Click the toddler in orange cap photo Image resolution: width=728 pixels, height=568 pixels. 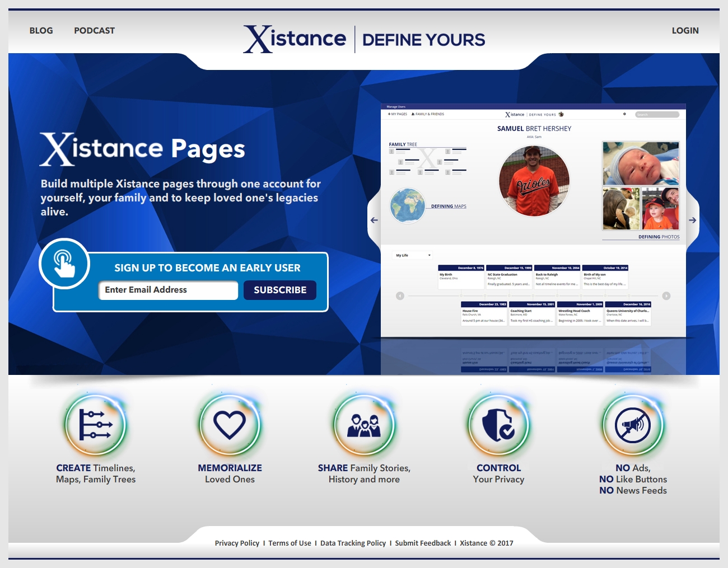point(660,209)
